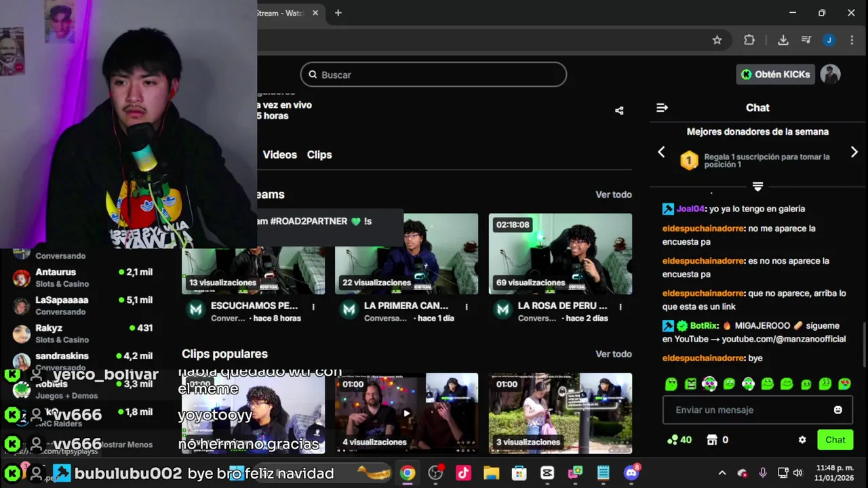This screenshot has width=868, height=488.
Task: Open the taskbar volume control
Action: point(797,473)
